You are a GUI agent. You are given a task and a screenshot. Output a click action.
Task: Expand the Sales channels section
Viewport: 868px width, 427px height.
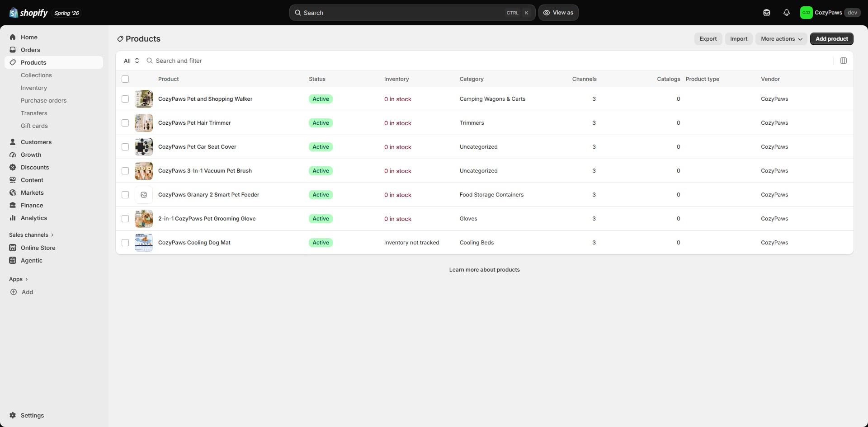[31, 235]
